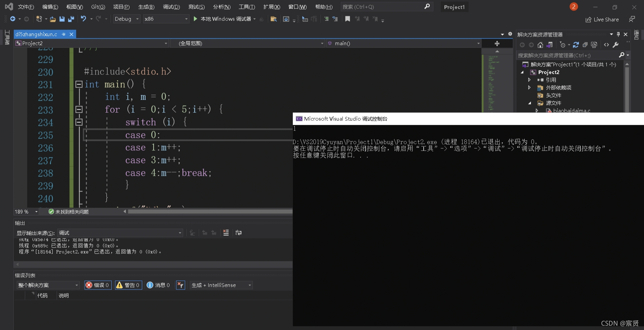Click the Solution Explorer search input field

pyautogui.click(x=568, y=55)
